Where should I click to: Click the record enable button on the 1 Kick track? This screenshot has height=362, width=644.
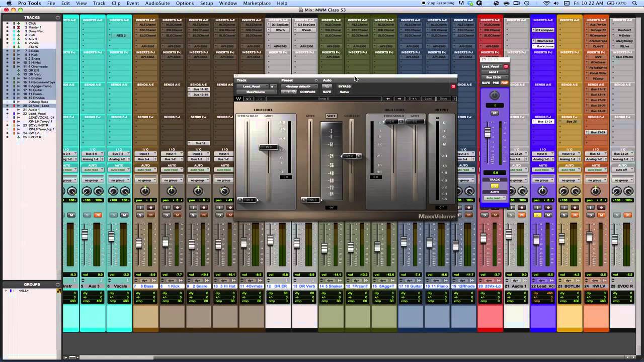click(178, 208)
